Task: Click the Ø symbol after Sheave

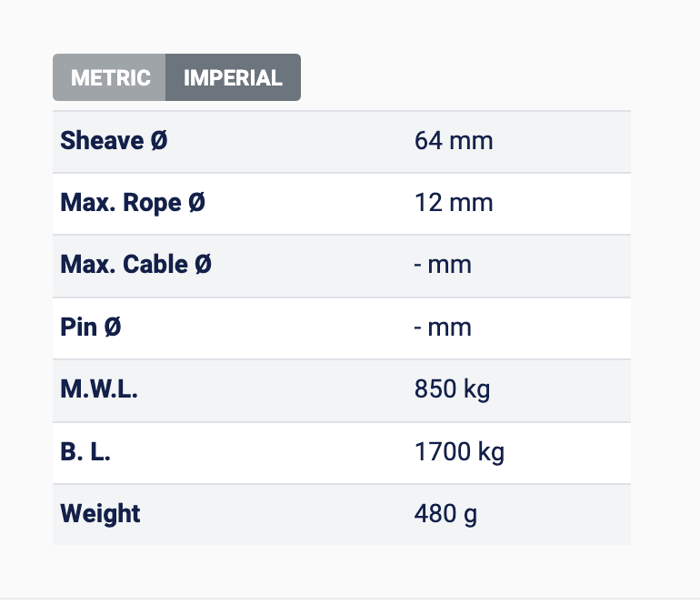Action: (x=158, y=141)
